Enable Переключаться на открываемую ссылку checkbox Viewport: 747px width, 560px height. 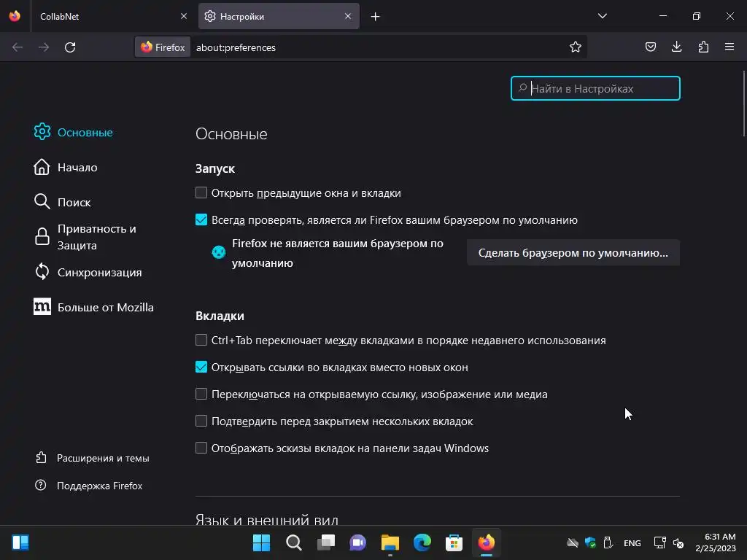201,394
